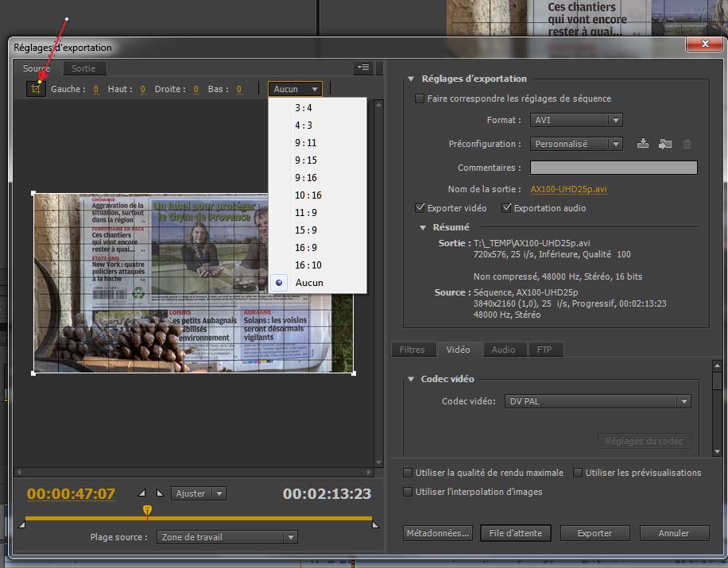This screenshot has width=728, height=568.
Task: Collapse the Codec vidéo section
Action: 410,379
